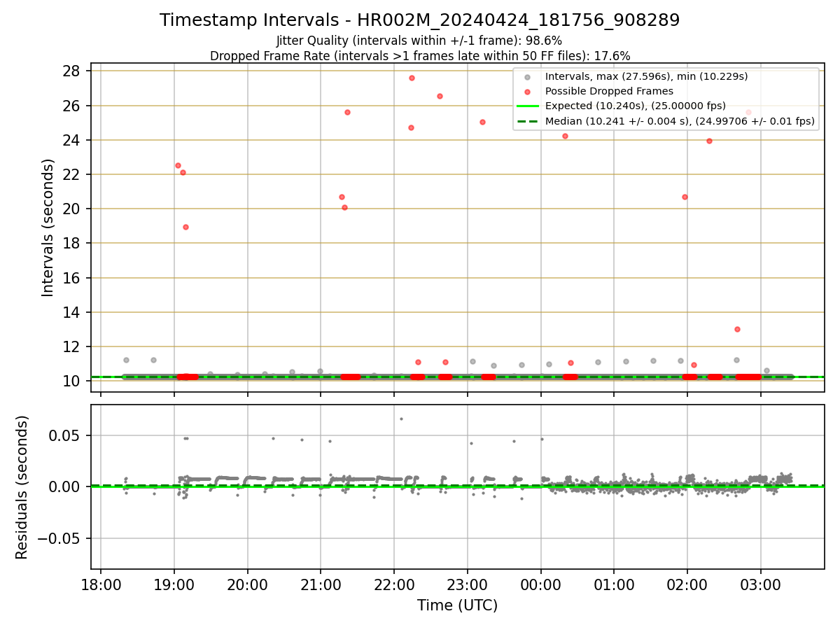Click legend entry "Possible Dropped Frames"
This screenshot has width=840, height=630.
tap(609, 91)
